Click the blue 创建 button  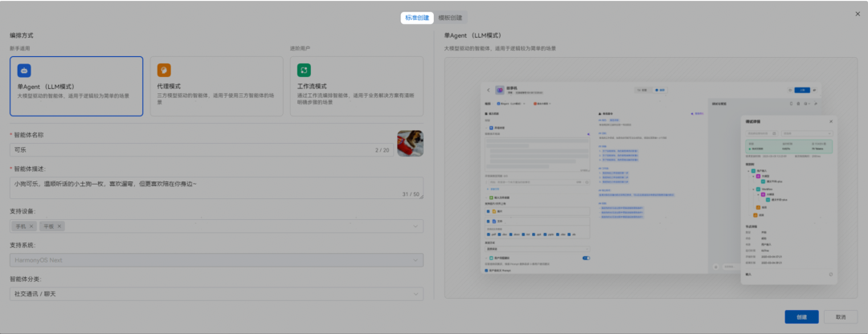[x=801, y=317]
